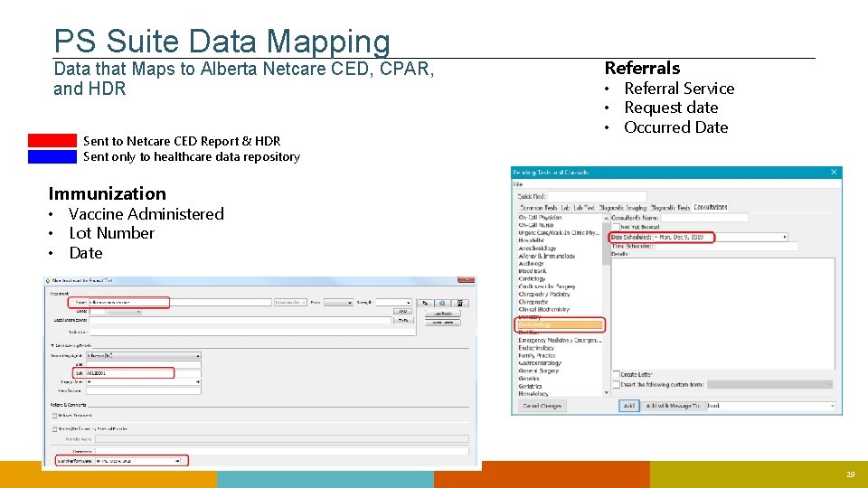
Task: Click the Site field under Immunizing Agent
Action: click(x=144, y=364)
